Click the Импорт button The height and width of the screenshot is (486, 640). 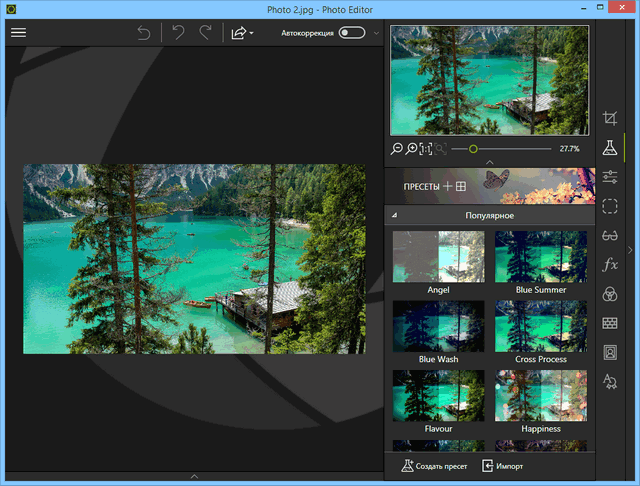[502, 466]
